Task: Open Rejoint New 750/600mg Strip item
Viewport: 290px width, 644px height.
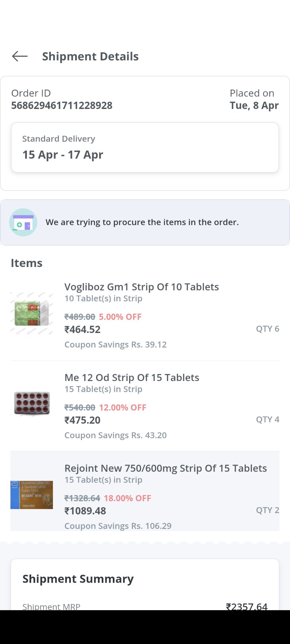Action: point(165,468)
